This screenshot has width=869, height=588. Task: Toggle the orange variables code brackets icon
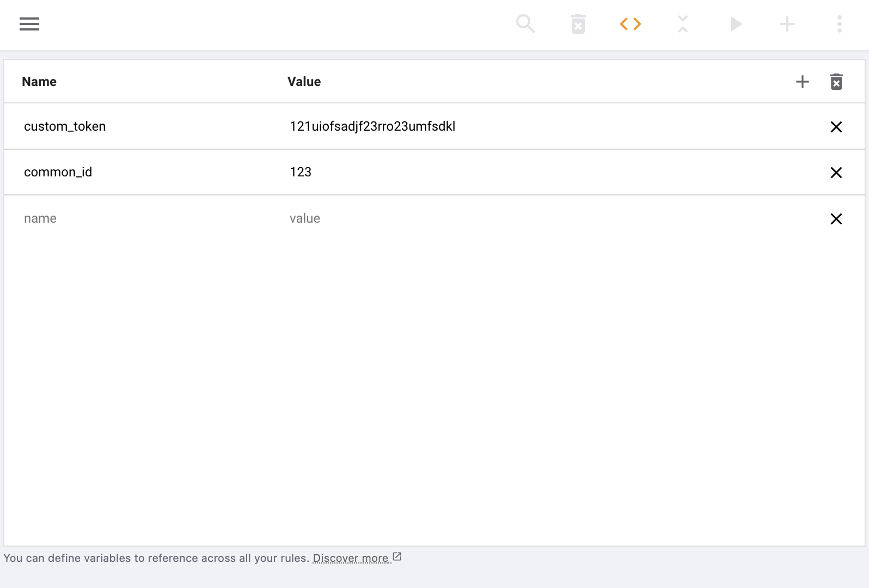pyautogui.click(x=630, y=24)
